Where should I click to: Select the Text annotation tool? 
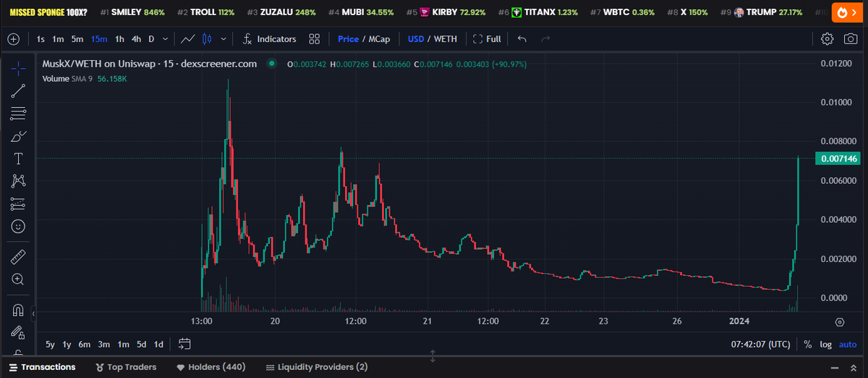point(19,158)
